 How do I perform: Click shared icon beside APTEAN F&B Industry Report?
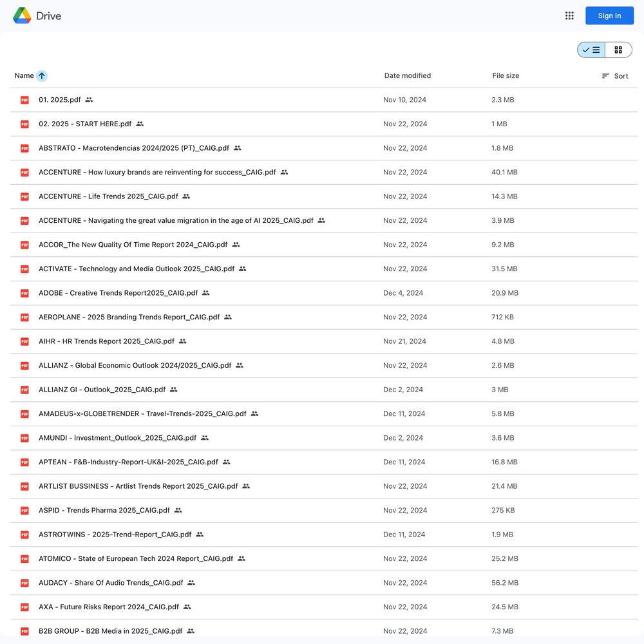(226, 462)
